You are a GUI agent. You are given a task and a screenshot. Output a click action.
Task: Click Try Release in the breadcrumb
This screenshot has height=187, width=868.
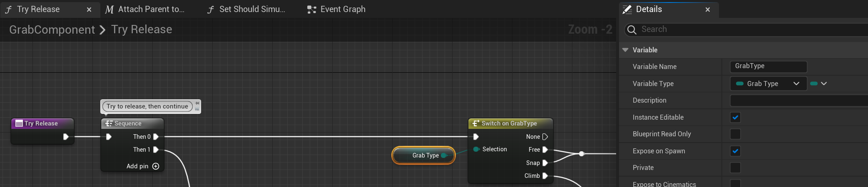[x=142, y=30]
